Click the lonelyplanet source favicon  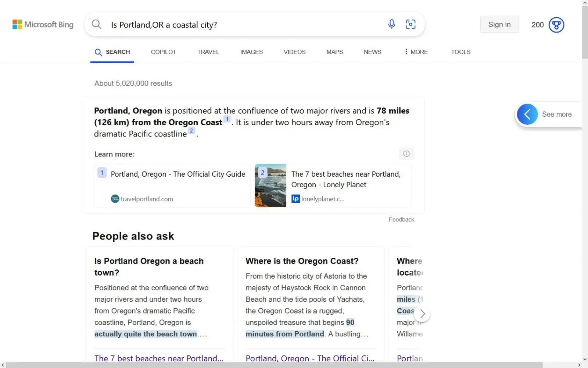click(x=295, y=199)
